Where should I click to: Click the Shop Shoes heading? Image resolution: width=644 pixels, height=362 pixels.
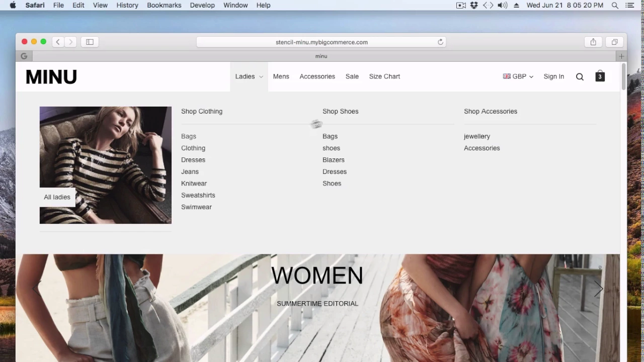point(341,111)
